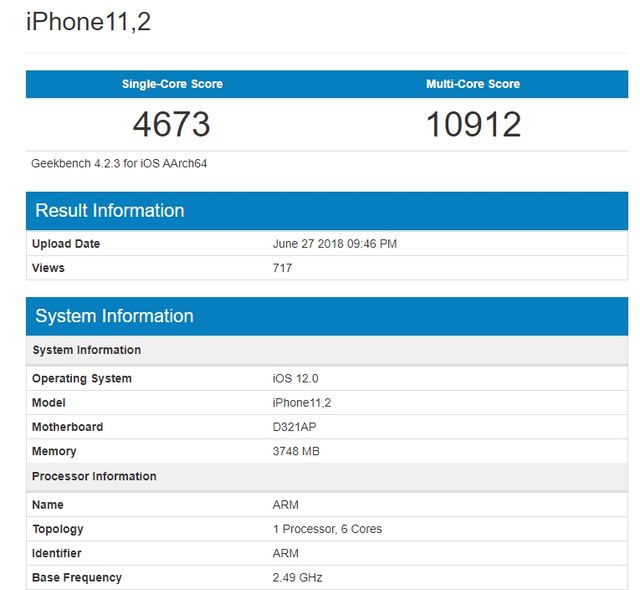Viewport: 640px width, 590px height.
Task: Click the Base Frequency label
Action: [x=77, y=578]
